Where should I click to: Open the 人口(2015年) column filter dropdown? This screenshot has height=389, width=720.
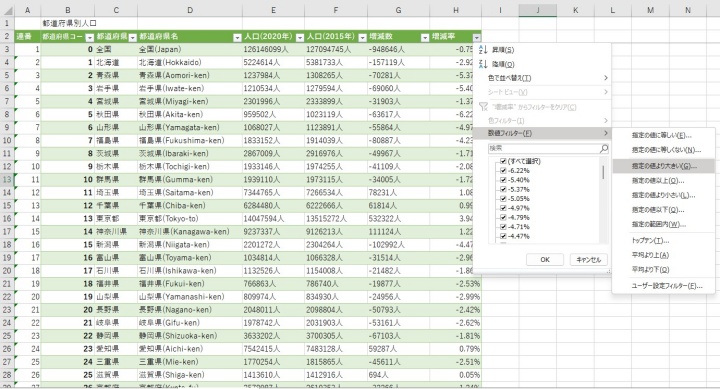point(362,38)
